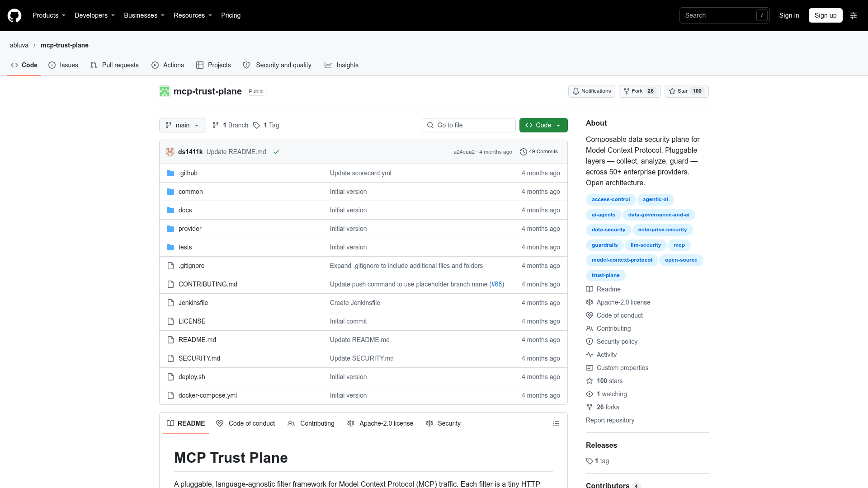Switch to the Pull requests tab

pyautogui.click(x=114, y=65)
